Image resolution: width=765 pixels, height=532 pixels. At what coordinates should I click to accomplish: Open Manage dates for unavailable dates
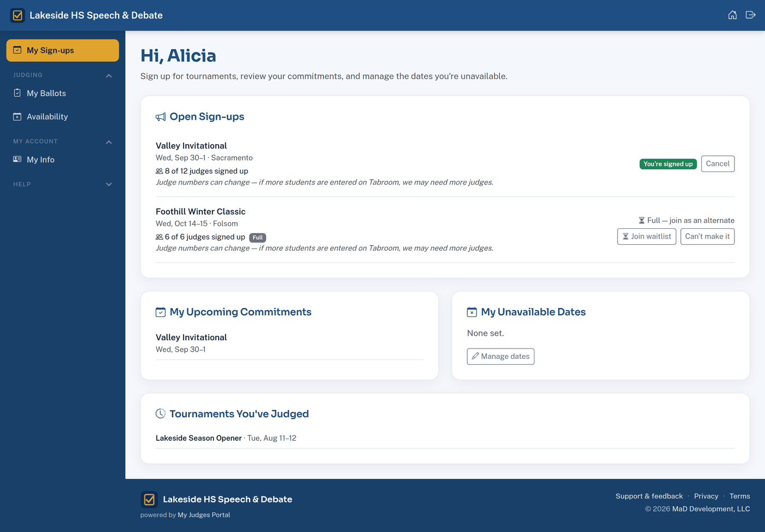tap(501, 357)
